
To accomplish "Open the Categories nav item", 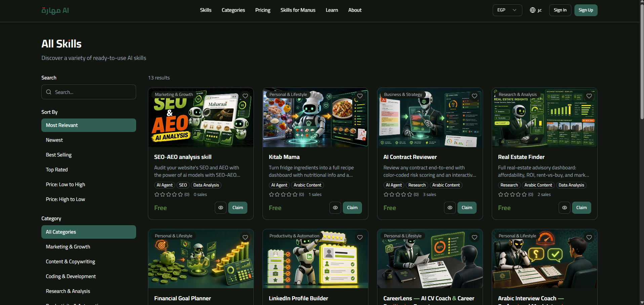I will (x=233, y=10).
